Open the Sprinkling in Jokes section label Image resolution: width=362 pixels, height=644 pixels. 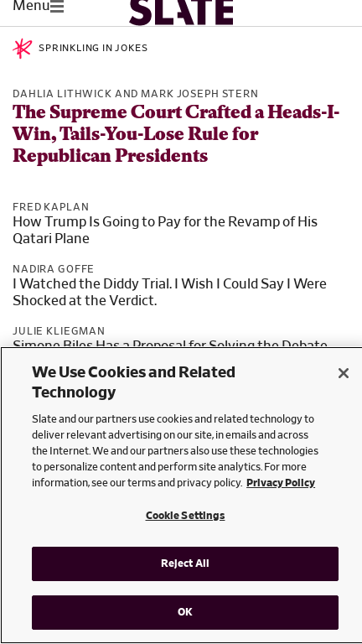(93, 48)
